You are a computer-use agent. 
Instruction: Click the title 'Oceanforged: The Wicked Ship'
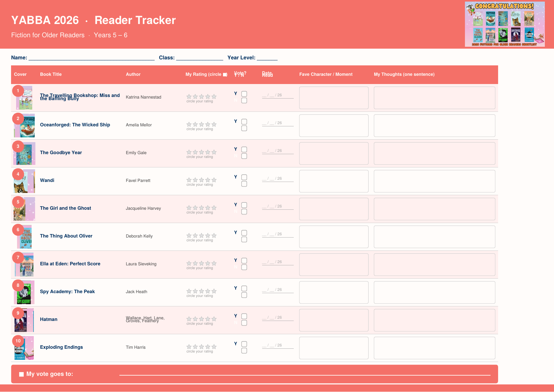click(75, 125)
